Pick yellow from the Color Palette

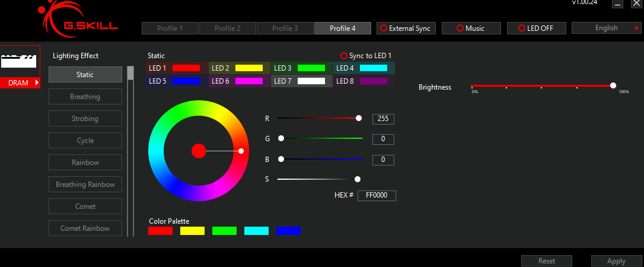(x=192, y=231)
